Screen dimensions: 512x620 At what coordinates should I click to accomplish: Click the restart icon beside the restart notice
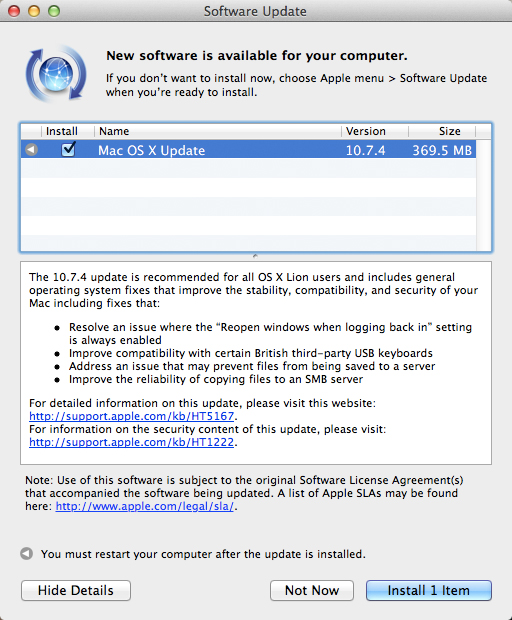(x=26, y=554)
